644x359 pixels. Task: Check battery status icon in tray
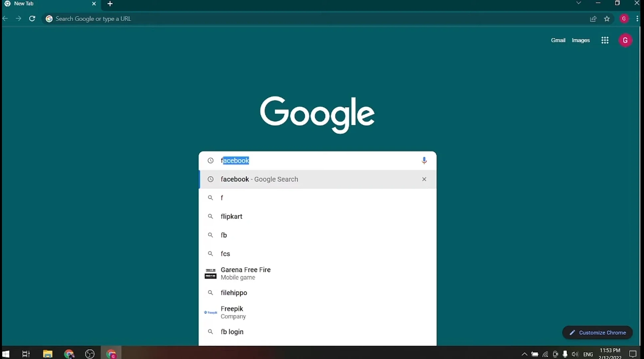[x=535, y=354]
